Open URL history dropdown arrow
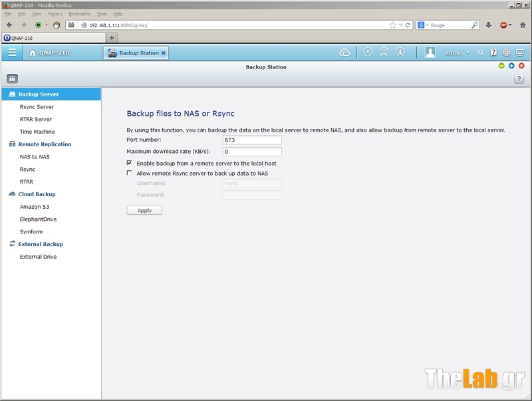The image size is (532, 401). [401, 25]
